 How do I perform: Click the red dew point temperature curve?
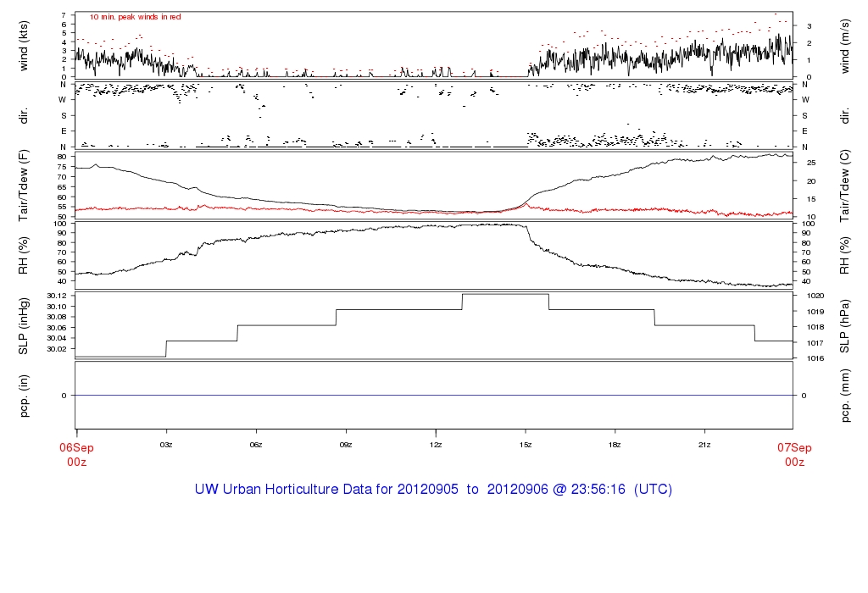[x=434, y=211]
